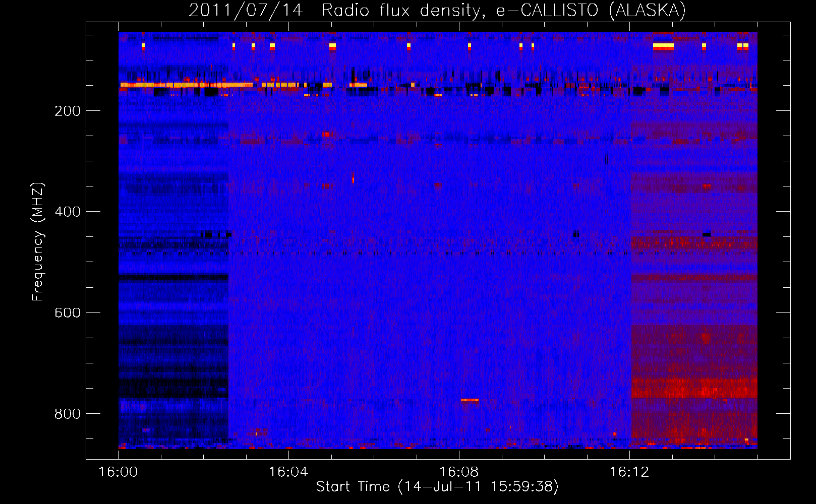This screenshot has width=816, height=504.
Task: Select the 400 frequency axis label
Action: (68, 212)
